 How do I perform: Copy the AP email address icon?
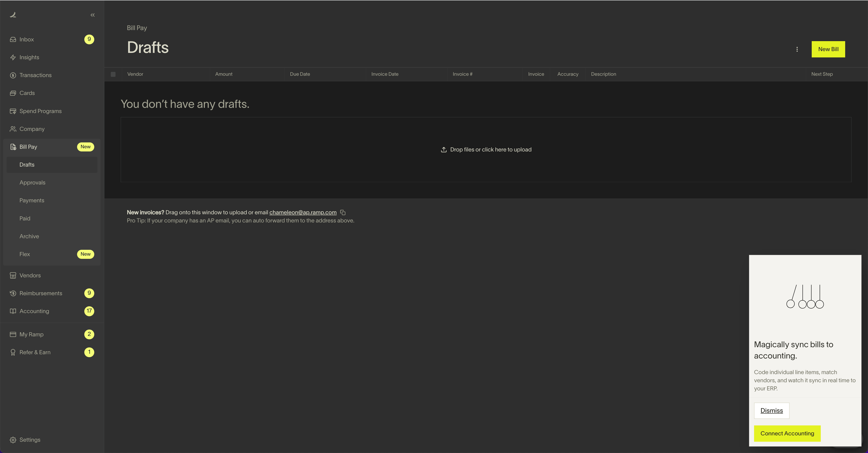click(x=343, y=213)
